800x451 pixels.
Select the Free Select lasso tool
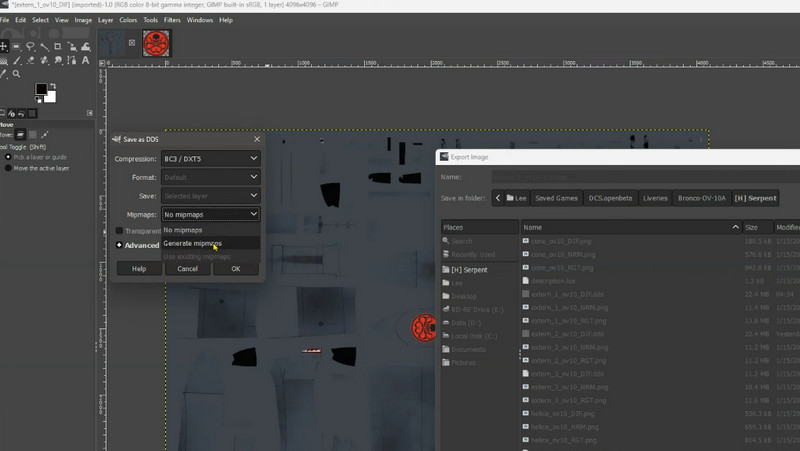[x=30, y=46]
